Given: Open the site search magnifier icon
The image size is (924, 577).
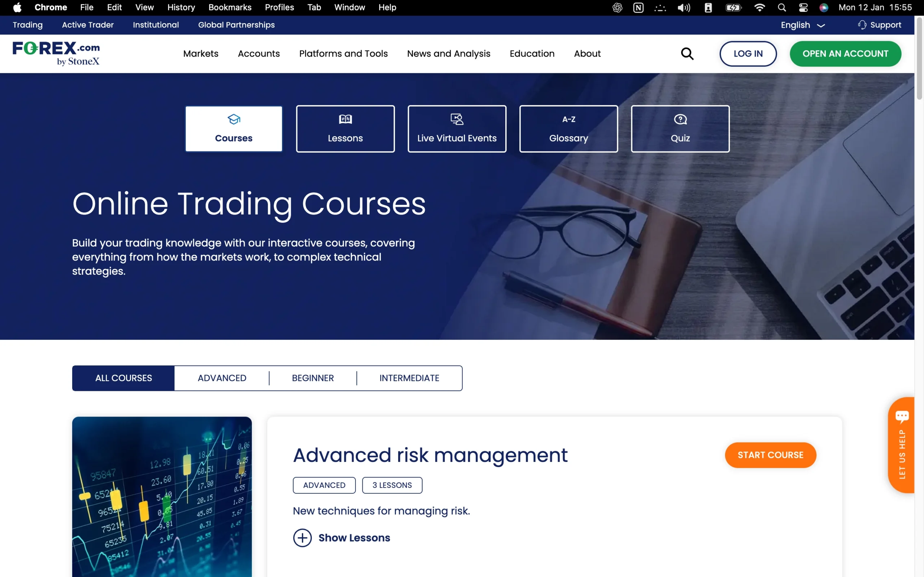Looking at the screenshot, I should 687,53.
